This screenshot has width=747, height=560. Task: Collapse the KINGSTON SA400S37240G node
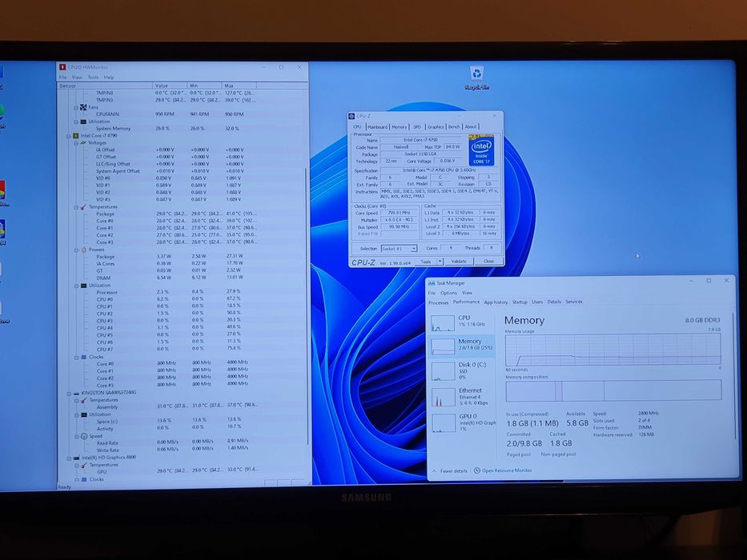[69, 394]
